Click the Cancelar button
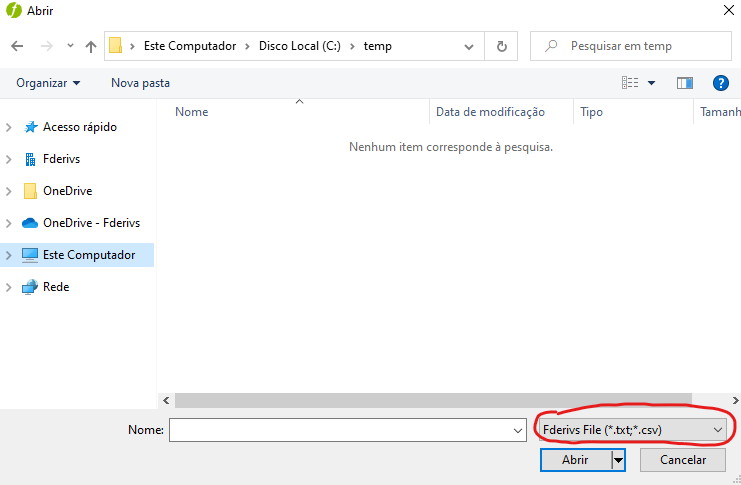 point(681,460)
